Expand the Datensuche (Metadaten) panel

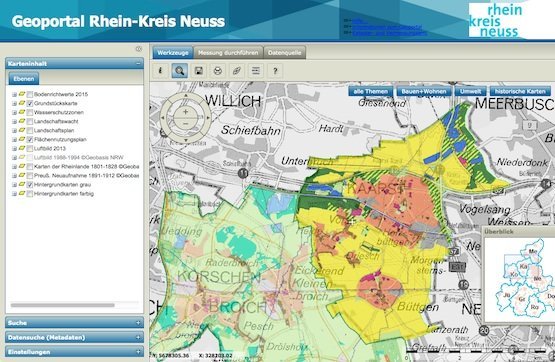138,337
